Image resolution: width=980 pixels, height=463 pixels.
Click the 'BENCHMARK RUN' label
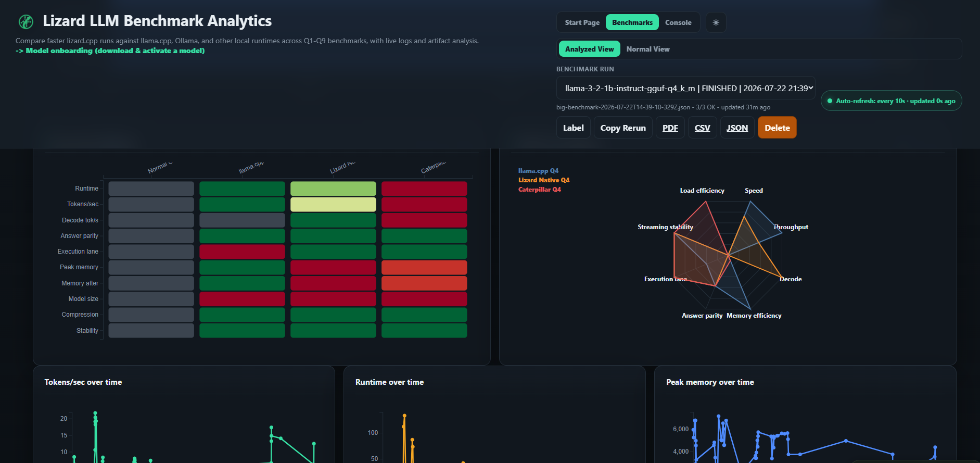pyautogui.click(x=585, y=69)
